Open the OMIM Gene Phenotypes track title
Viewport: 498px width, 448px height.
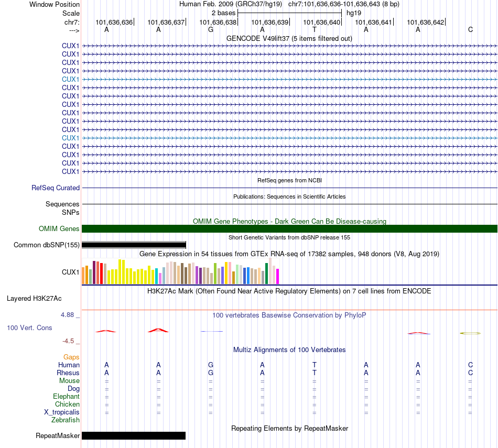click(289, 221)
